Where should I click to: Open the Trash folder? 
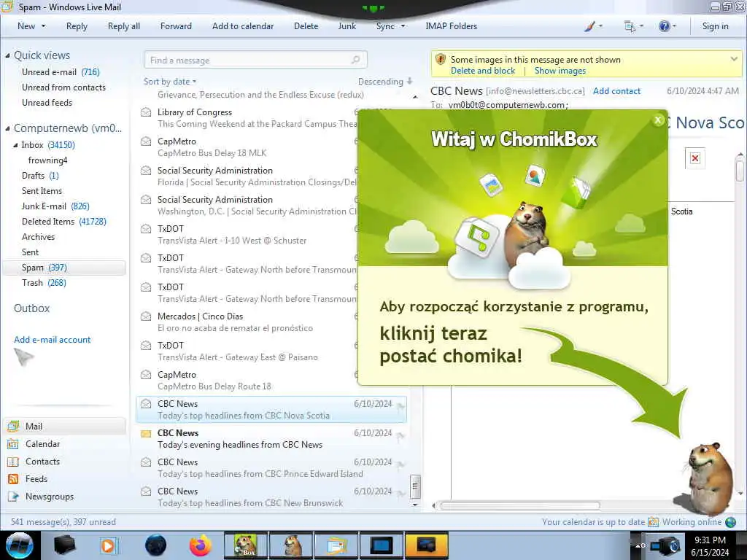(x=44, y=282)
